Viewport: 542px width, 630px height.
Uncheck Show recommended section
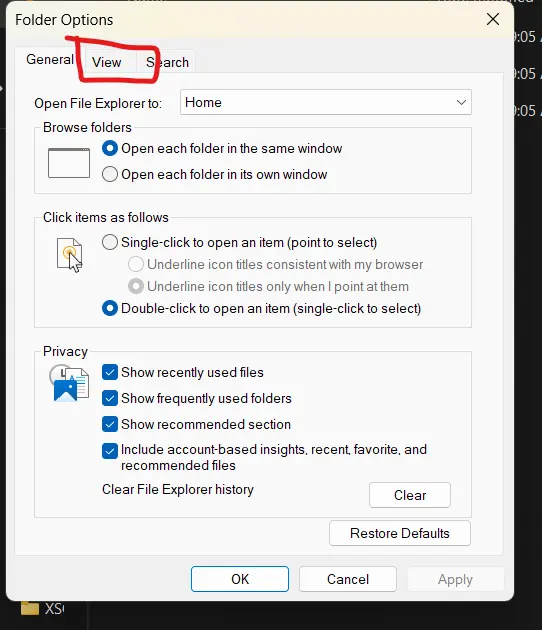(x=110, y=424)
